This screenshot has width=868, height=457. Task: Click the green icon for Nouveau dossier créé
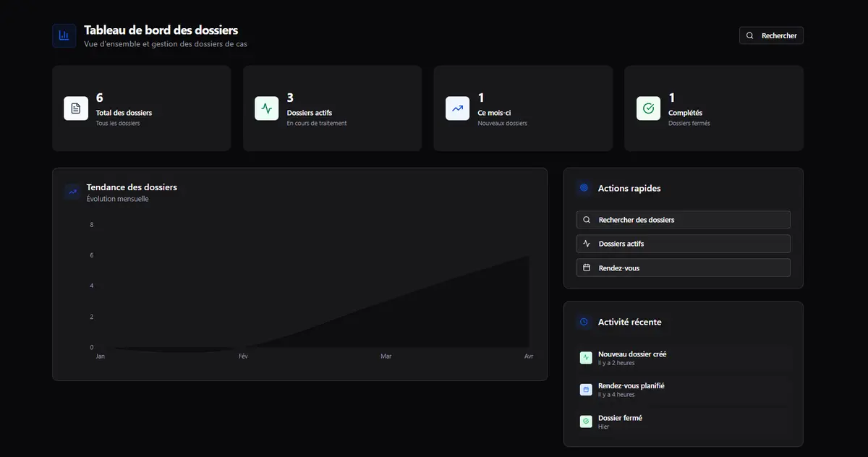click(x=586, y=358)
